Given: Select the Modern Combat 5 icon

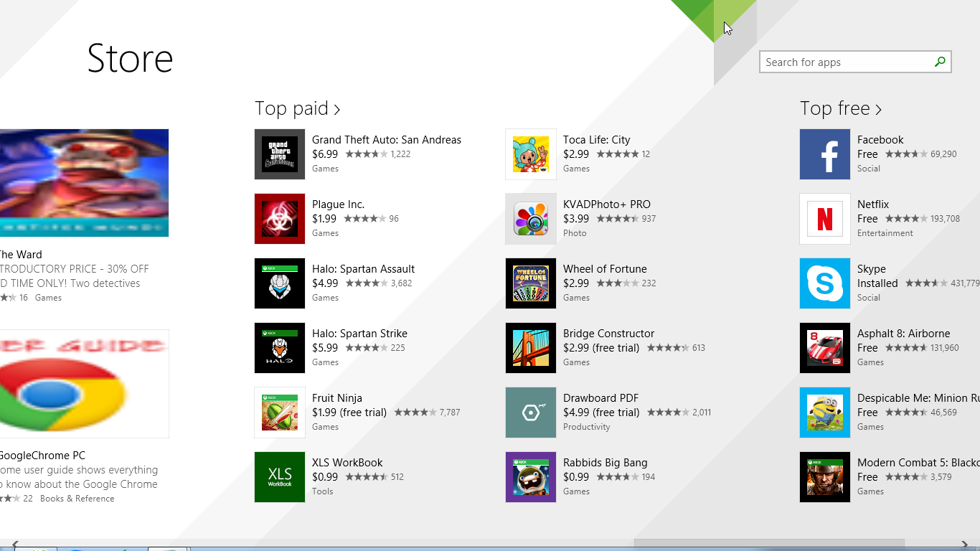Looking at the screenshot, I should click(x=825, y=477).
